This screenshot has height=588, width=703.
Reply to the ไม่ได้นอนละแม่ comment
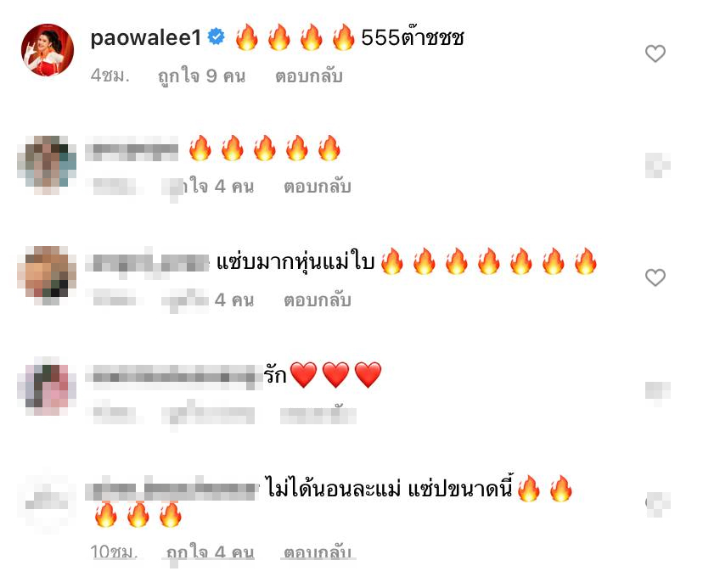318,552
